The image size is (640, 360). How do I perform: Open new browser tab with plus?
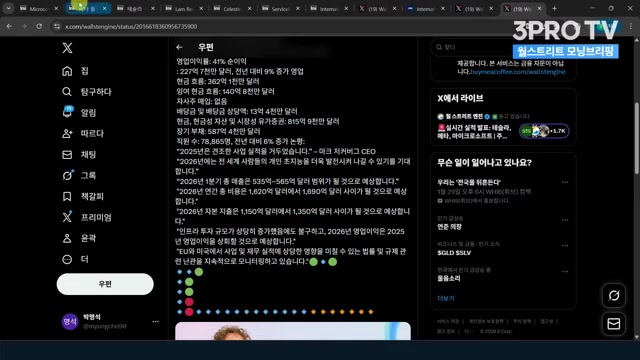(x=554, y=8)
